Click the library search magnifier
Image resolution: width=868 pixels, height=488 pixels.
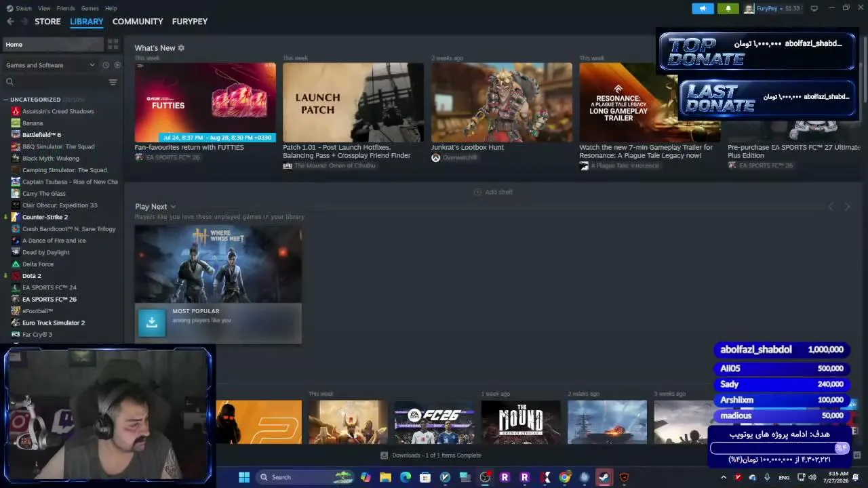9,82
